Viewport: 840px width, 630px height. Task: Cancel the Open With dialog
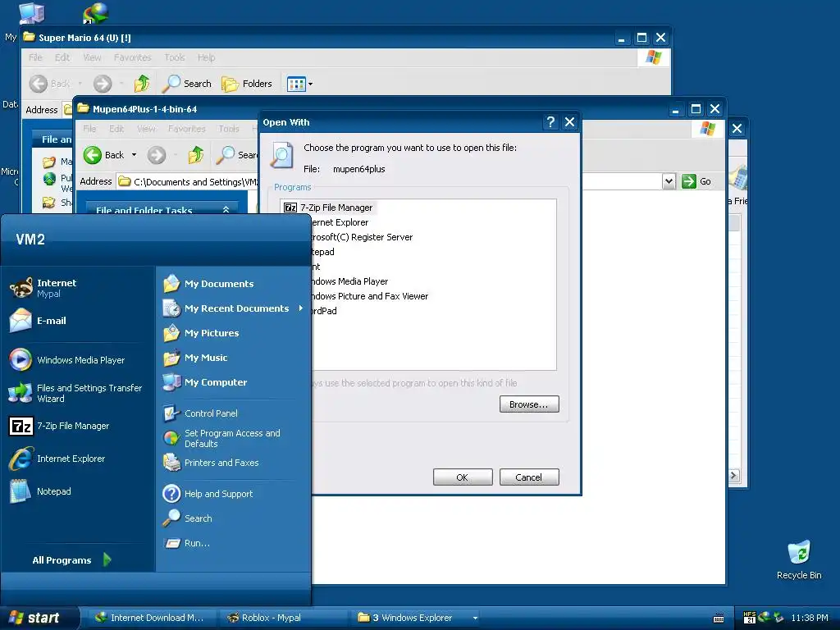click(x=529, y=477)
